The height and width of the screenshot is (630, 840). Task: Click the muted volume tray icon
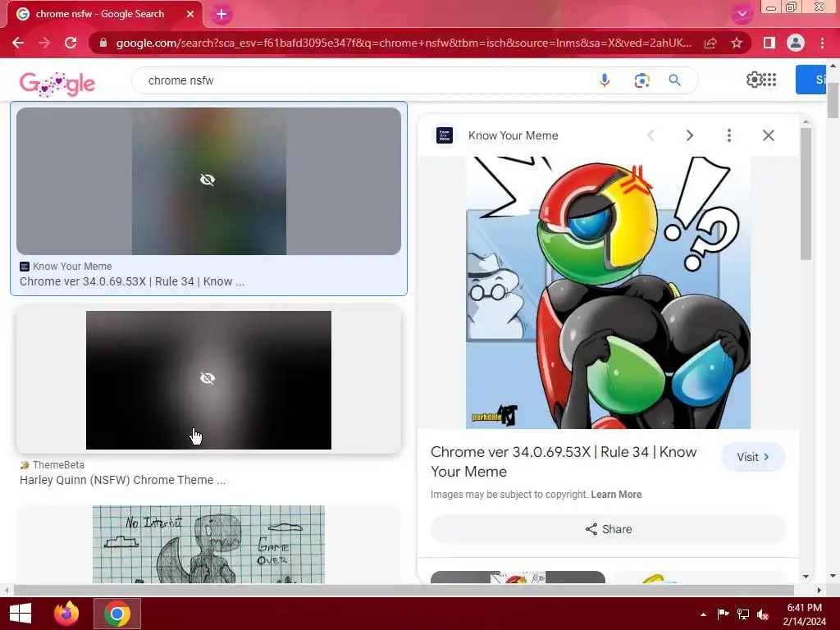763,614
